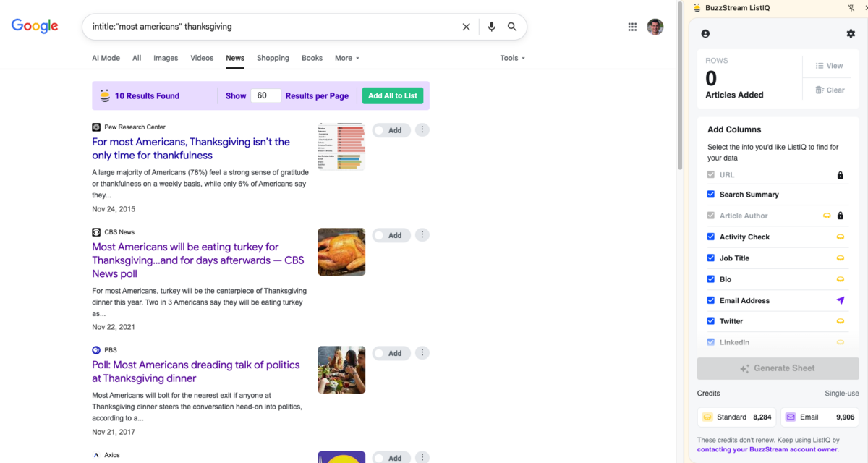Clear the search query with X icon

[467, 27]
